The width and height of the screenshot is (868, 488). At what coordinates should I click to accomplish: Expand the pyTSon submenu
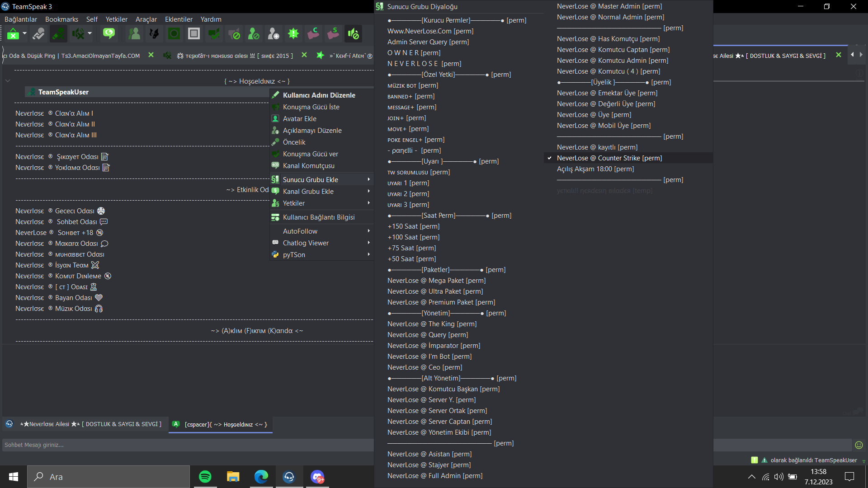click(x=322, y=255)
